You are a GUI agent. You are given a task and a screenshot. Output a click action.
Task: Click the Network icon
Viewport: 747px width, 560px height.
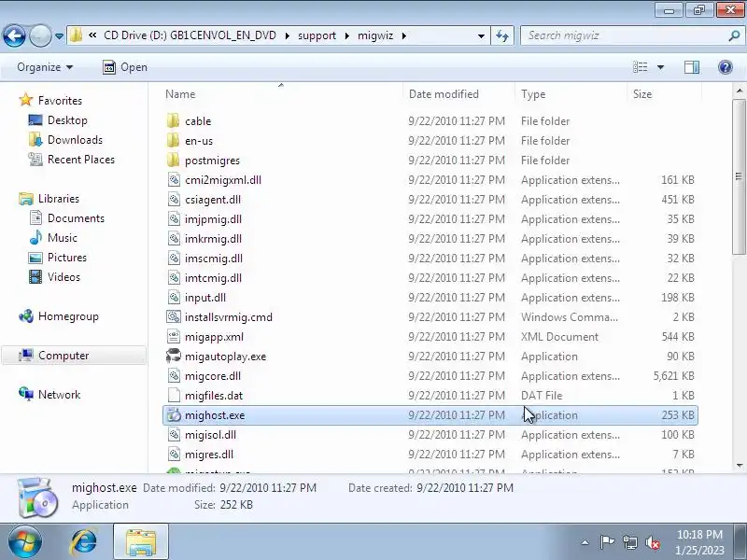26,394
